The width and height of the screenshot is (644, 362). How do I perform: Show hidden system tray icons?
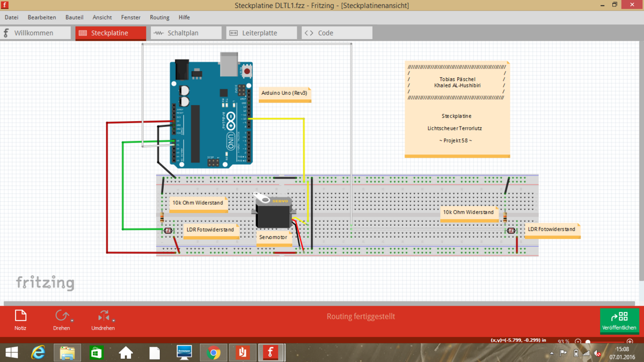click(552, 353)
